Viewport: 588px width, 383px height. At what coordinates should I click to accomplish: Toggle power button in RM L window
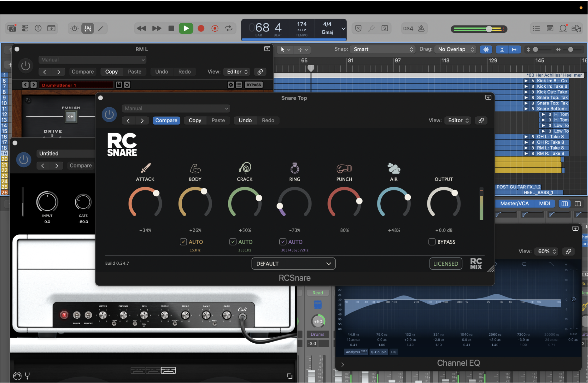26,66
